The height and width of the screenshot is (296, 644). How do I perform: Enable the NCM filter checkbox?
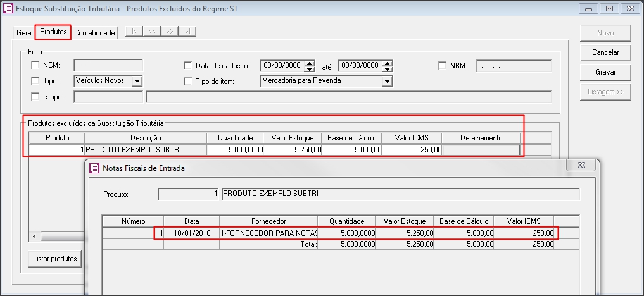35,65
